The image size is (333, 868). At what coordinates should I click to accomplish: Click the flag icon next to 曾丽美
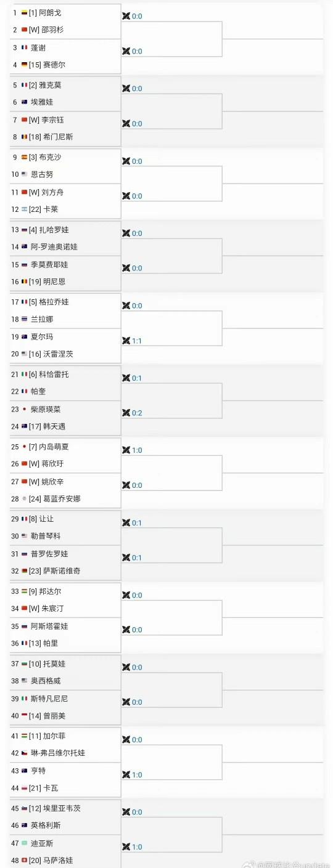click(x=24, y=716)
